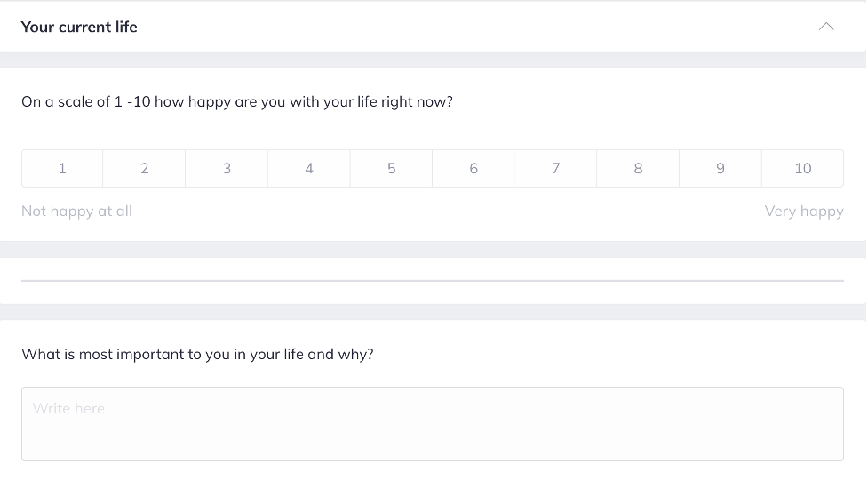Click the Write here placeholder text
Image resolution: width=868 pixels, height=481 pixels.
click(68, 409)
